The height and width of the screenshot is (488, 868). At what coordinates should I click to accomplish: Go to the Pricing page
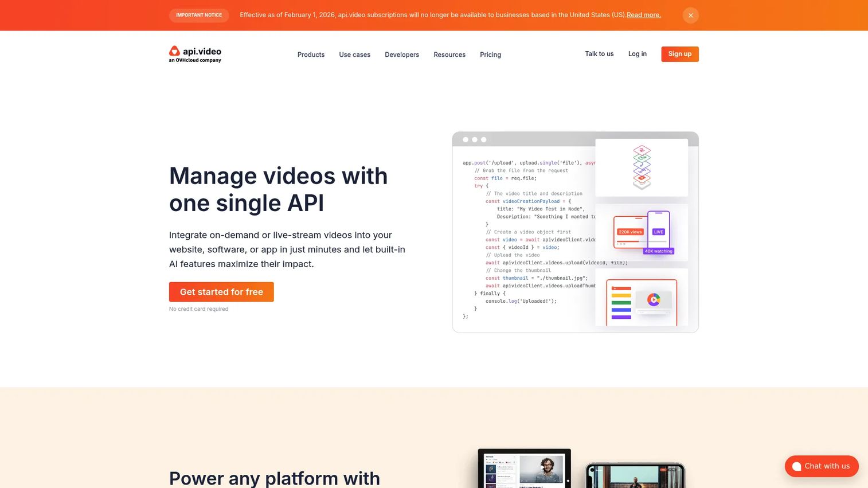[490, 54]
